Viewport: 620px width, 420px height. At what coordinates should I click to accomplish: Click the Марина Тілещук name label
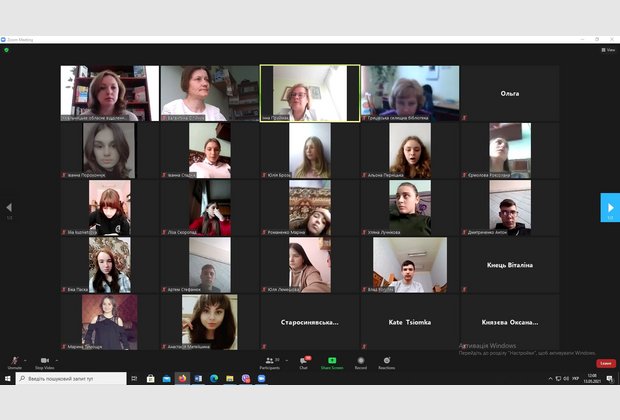(84, 346)
